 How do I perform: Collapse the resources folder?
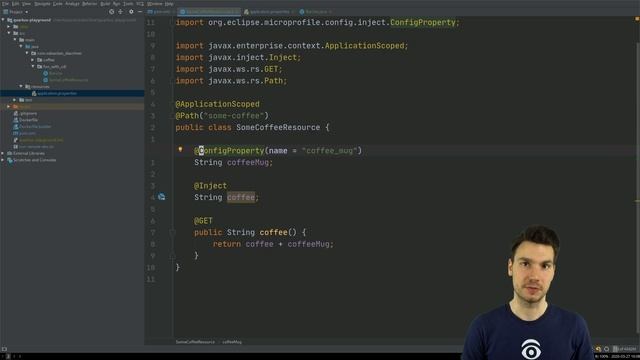[21, 86]
